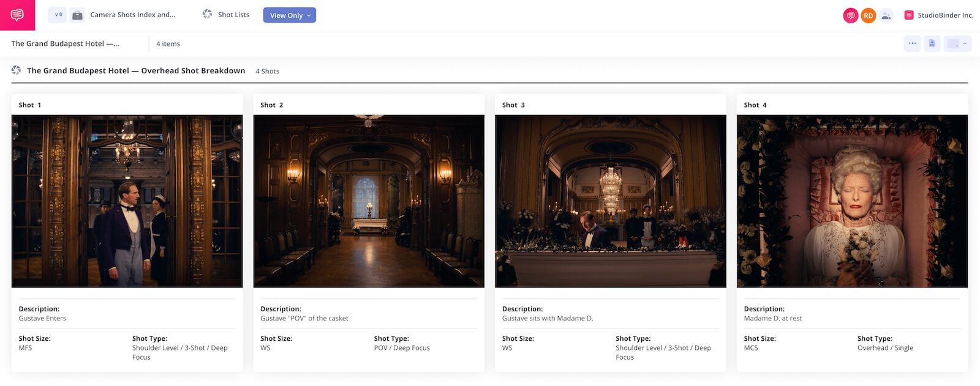Expand the View Only dropdown
Viewport: 980px width, 386px height.
click(290, 15)
